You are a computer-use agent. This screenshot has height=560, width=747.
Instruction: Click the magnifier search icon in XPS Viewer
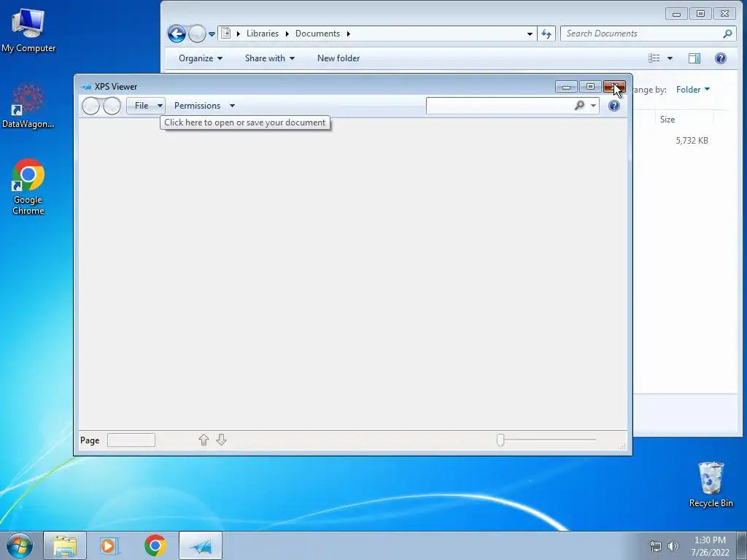(579, 105)
